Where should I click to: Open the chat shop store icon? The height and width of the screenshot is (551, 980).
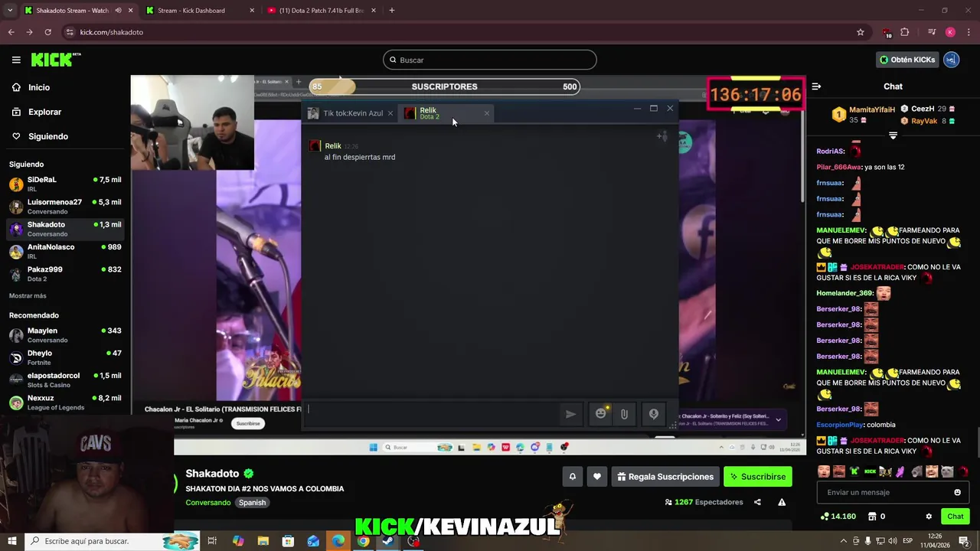click(871, 517)
